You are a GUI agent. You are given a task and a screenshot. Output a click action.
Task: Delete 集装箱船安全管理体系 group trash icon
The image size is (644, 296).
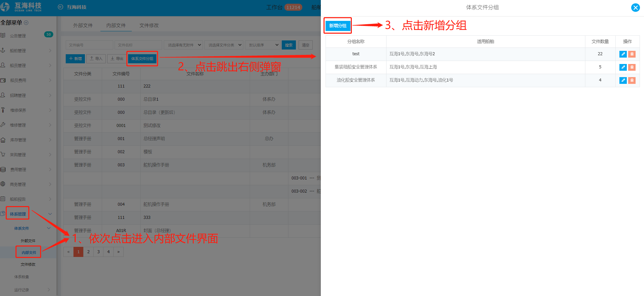(x=632, y=67)
